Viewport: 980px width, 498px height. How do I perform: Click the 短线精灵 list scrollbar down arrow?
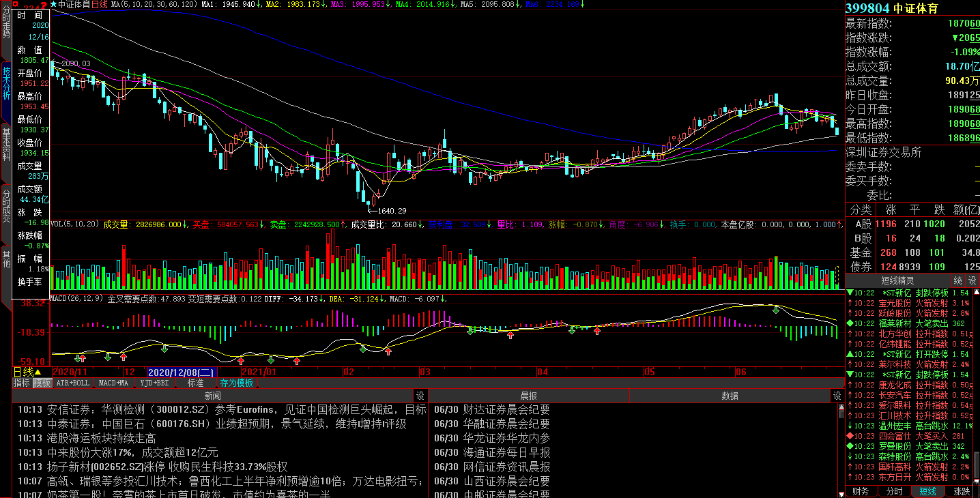975,480
